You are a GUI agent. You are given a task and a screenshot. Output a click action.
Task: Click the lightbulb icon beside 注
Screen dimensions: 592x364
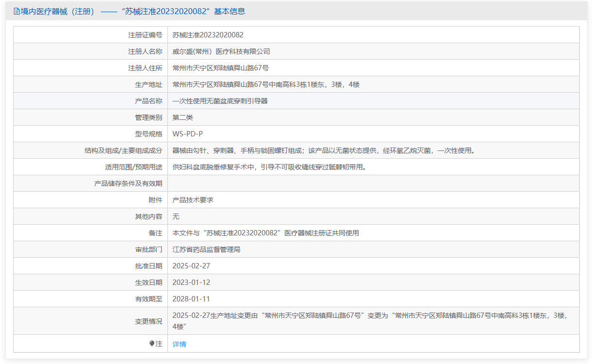[152, 344]
